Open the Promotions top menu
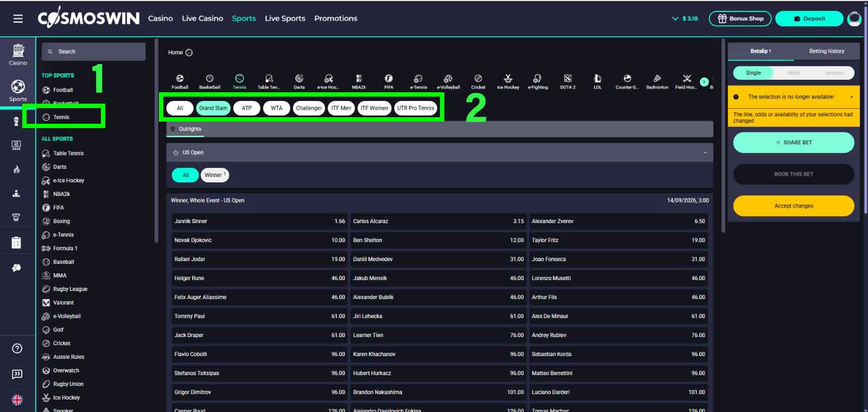Viewport: 868px width, 412px height. coord(336,18)
